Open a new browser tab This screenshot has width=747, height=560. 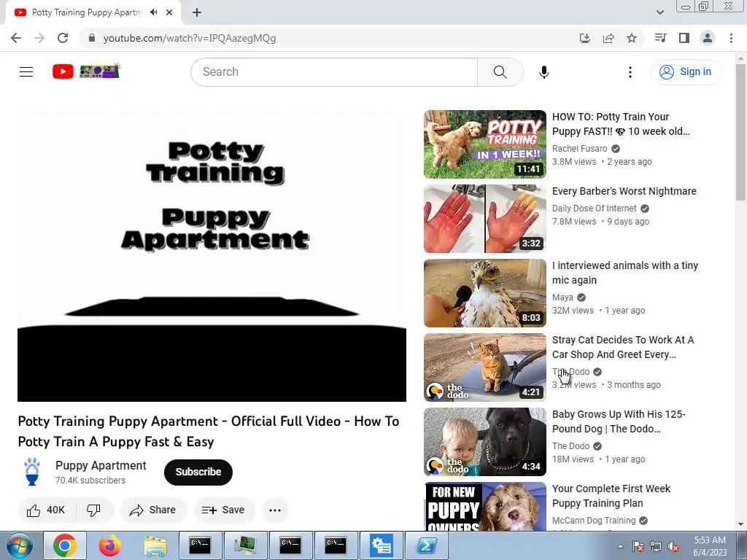(197, 12)
